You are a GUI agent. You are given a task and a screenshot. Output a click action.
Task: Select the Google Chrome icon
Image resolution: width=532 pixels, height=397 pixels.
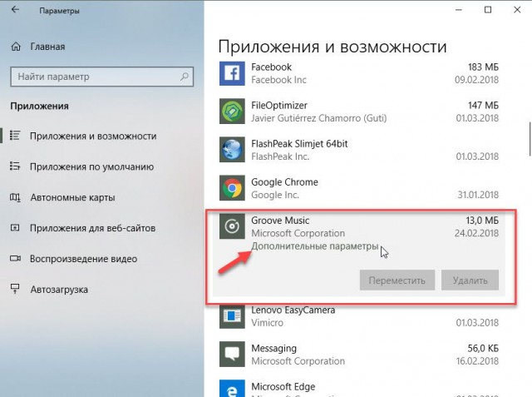(x=230, y=188)
